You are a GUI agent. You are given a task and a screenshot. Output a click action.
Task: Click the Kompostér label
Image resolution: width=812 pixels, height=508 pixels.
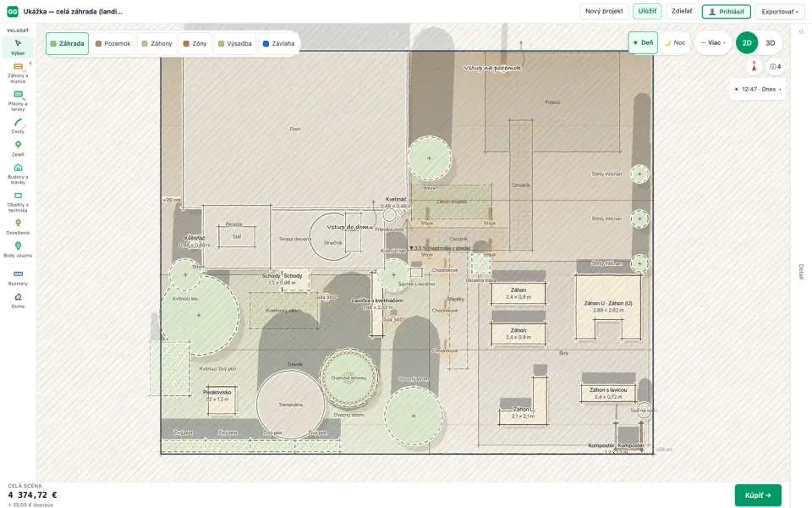point(617,445)
